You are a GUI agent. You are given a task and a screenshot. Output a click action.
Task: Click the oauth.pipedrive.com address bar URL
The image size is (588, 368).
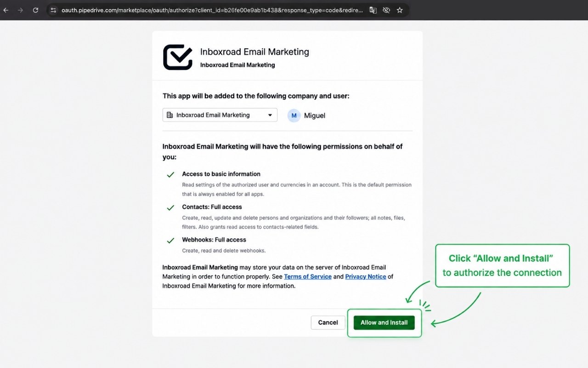(212, 10)
